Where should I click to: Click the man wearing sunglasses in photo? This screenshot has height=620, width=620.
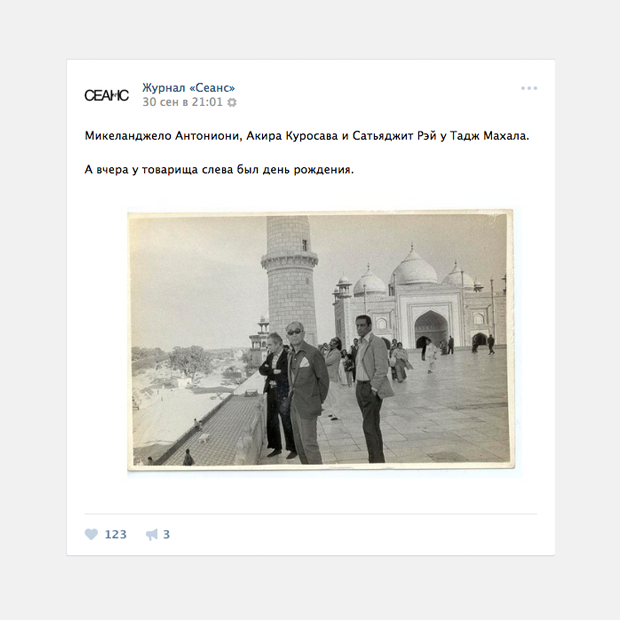coord(306,392)
